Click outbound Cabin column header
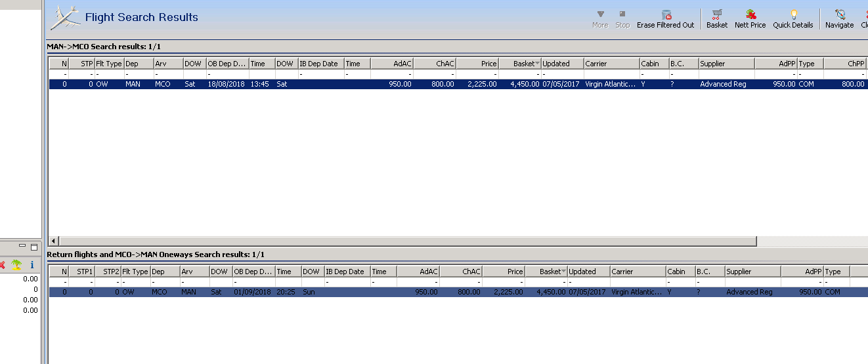 coord(654,64)
